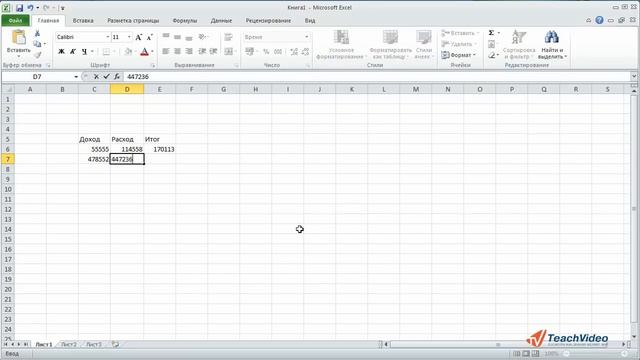The image size is (640, 360).
Task: Apply the accounting currency format
Action: pos(249,51)
